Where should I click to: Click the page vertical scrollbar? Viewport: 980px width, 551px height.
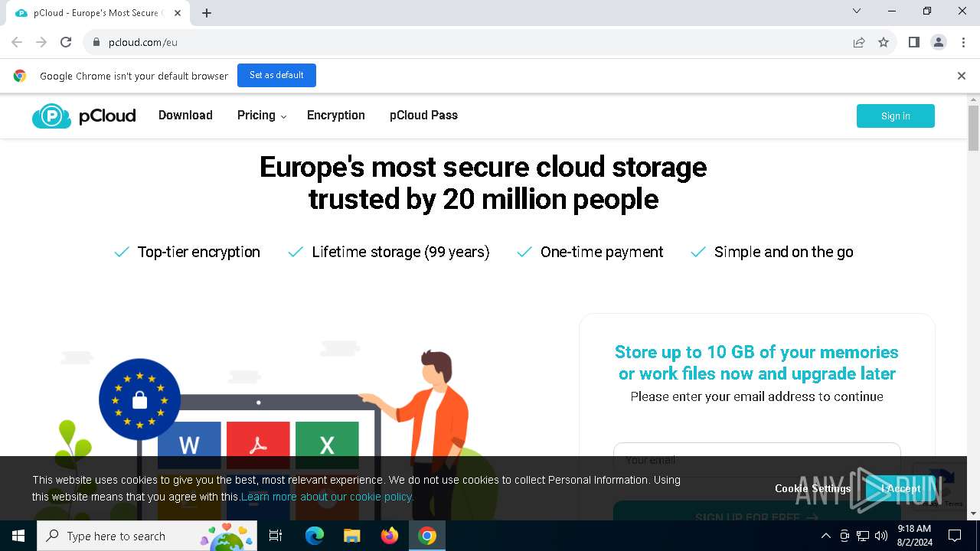pos(974,129)
